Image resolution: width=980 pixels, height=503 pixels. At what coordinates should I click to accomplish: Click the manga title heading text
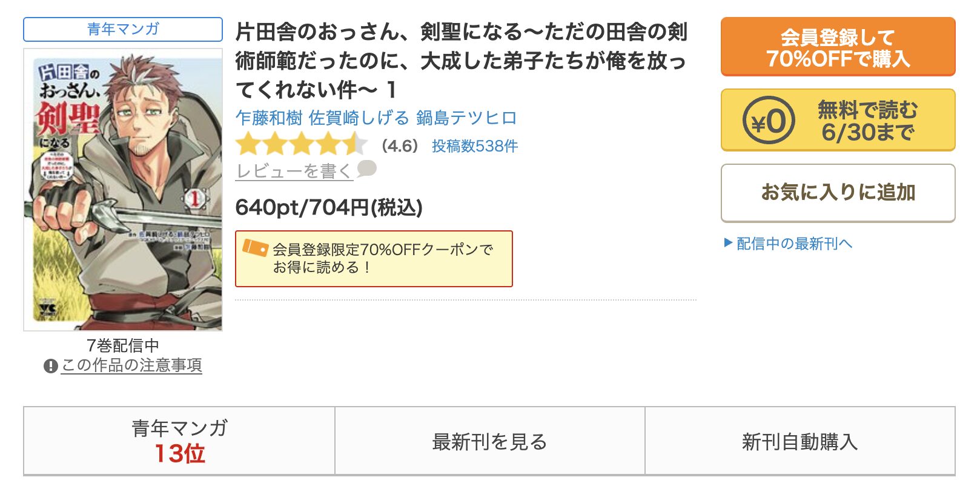[x=461, y=61]
